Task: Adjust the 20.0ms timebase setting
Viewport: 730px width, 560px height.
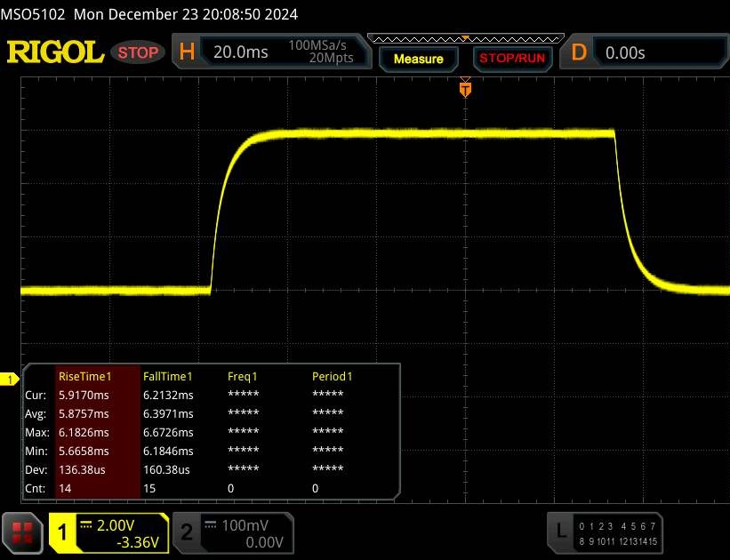Action: (241, 52)
